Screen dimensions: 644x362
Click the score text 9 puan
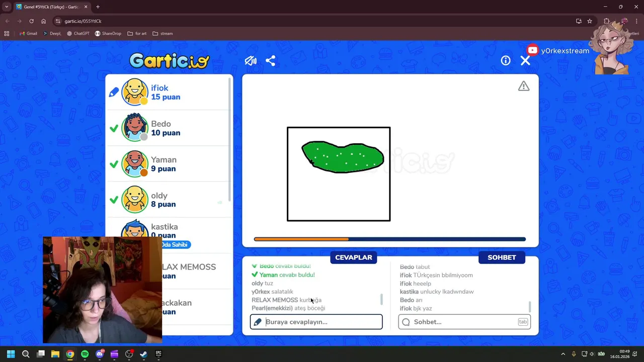coord(163,168)
